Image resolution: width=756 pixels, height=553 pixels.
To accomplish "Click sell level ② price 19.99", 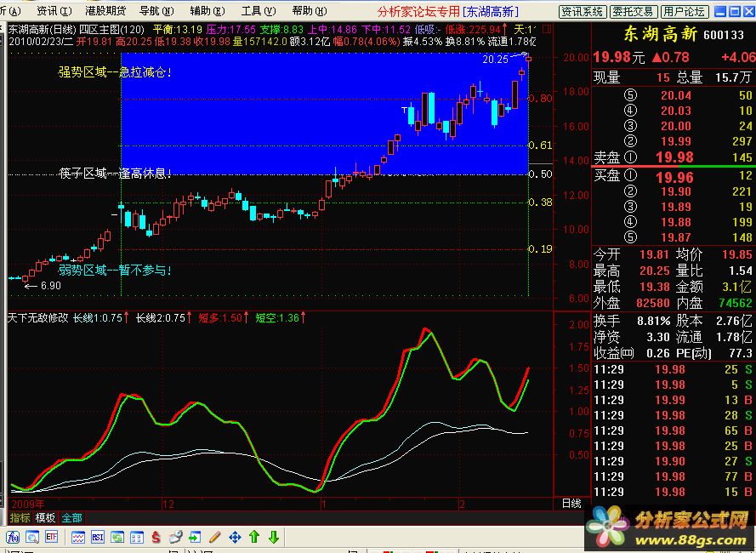I will click(x=675, y=142).
